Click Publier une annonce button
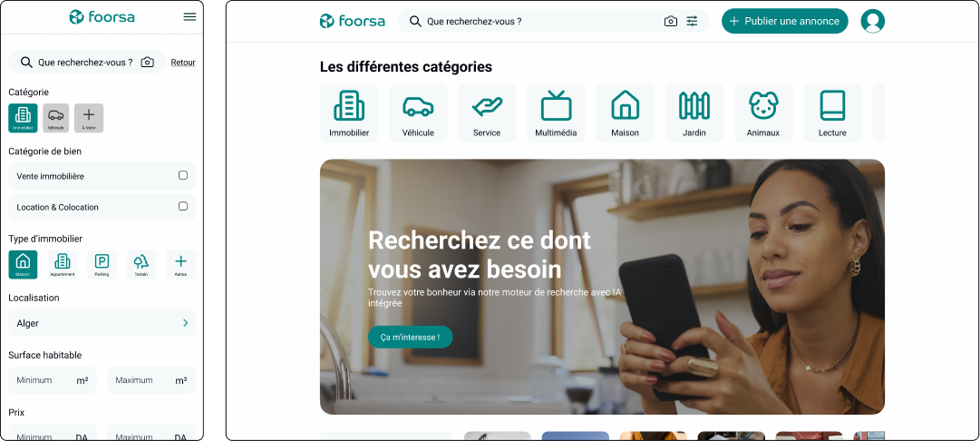 click(785, 21)
